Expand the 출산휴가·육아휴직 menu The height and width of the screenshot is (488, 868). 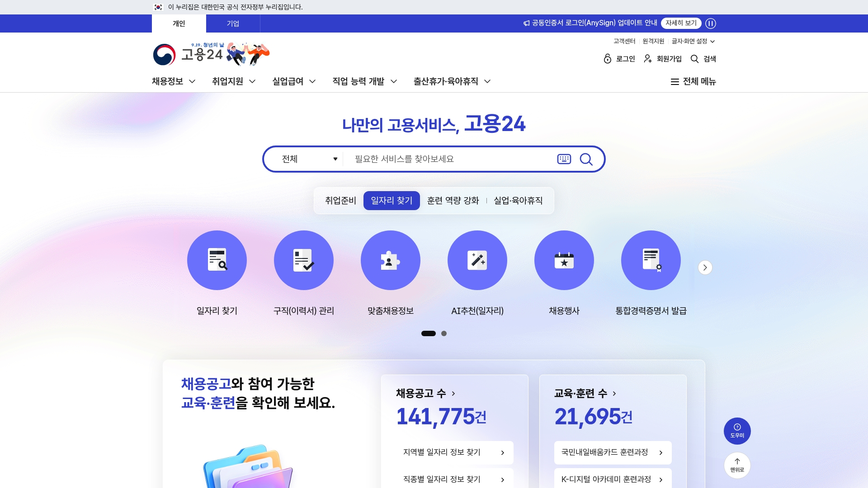[x=452, y=81]
